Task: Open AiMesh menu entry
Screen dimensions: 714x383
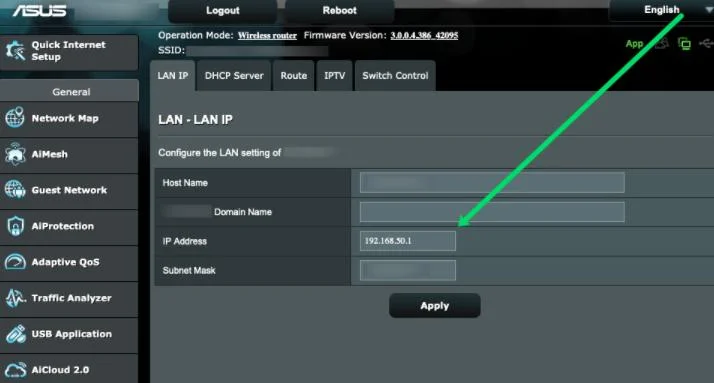Action: click(69, 154)
